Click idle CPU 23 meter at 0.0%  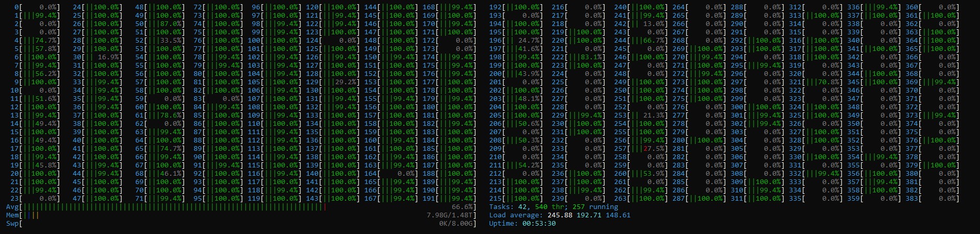(35, 199)
